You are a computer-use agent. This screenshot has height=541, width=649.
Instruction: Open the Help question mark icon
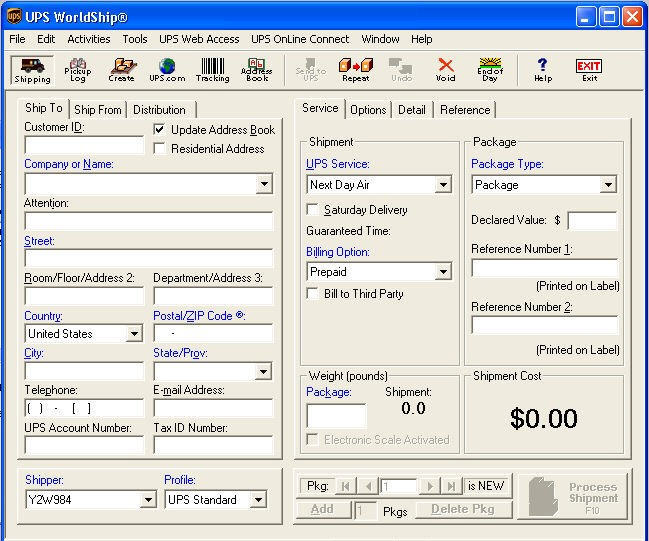(543, 70)
